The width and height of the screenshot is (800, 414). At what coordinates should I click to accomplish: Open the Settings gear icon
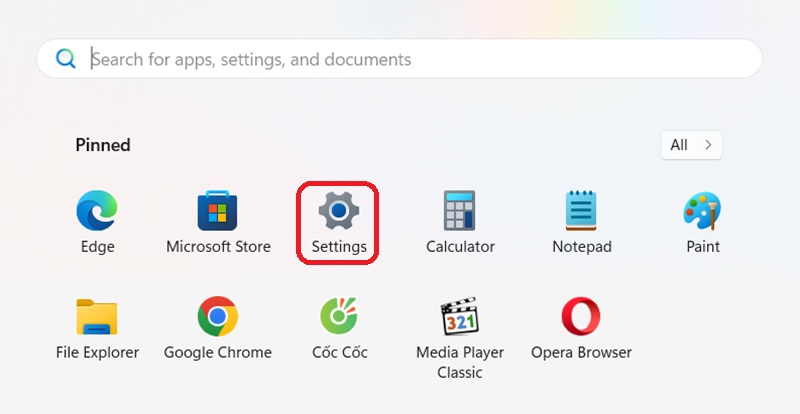point(338,210)
